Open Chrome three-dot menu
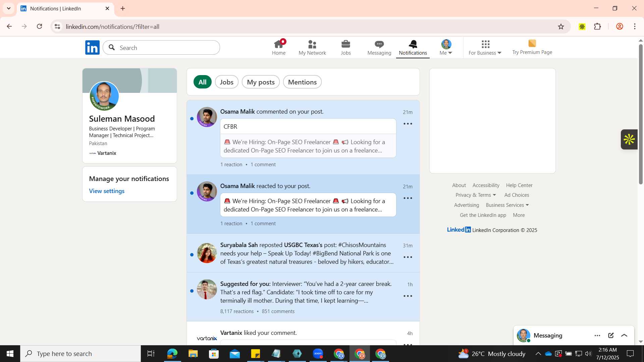The height and width of the screenshot is (362, 644). (635, 26)
